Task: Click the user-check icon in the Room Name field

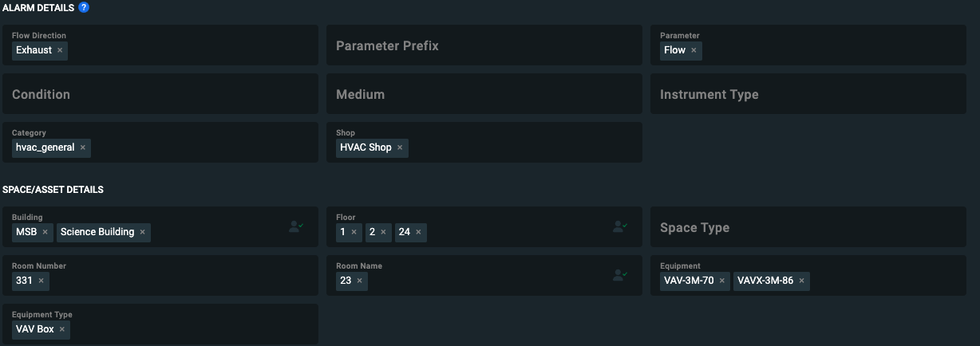Action: coord(620,275)
